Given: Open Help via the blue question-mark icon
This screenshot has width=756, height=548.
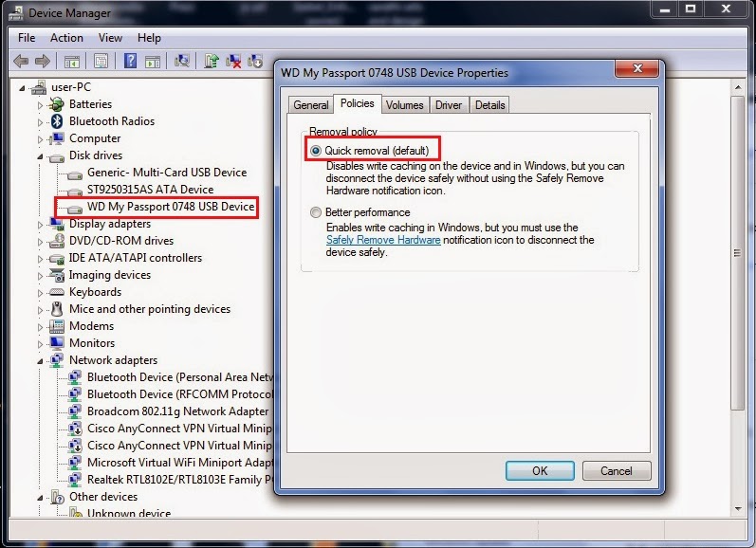Looking at the screenshot, I should tap(130, 61).
